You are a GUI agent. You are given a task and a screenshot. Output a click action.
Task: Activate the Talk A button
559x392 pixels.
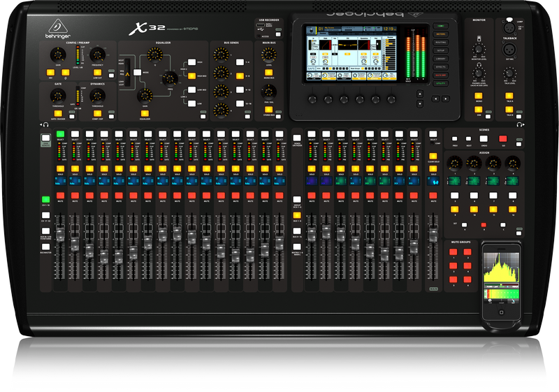[x=509, y=96]
